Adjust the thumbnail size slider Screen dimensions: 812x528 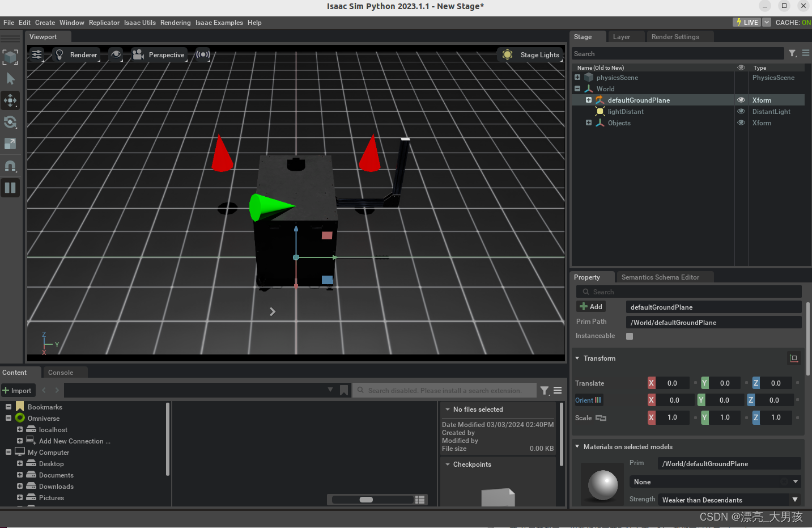(x=372, y=500)
